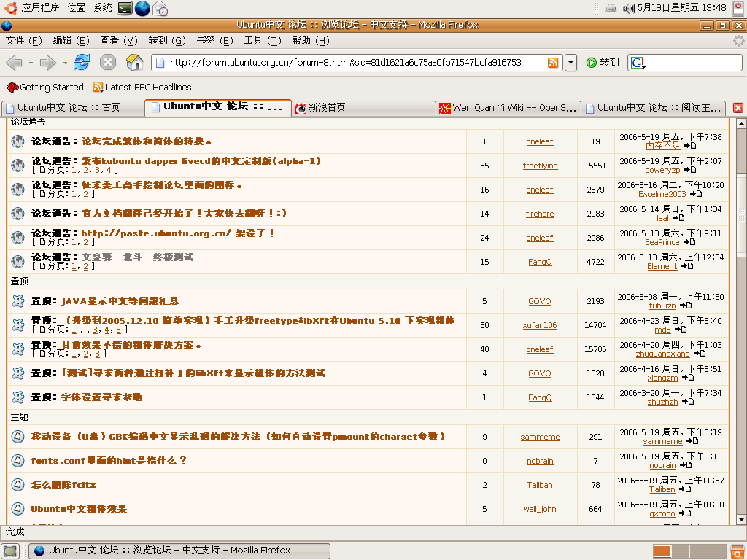Viewport: 747px width, 560px height.
Task: Click the 转到 Go button
Action: (x=603, y=63)
